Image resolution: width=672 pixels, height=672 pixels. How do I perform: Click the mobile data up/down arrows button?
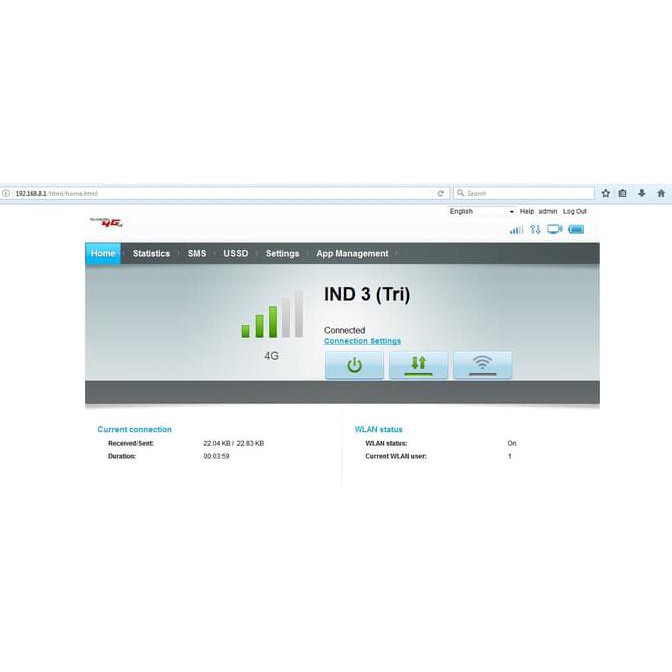[x=418, y=365]
